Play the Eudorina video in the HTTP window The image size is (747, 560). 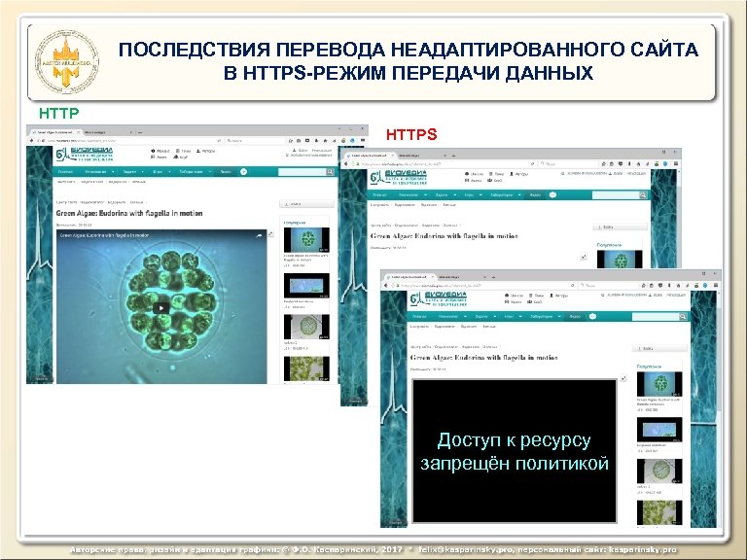coord(161,307)
